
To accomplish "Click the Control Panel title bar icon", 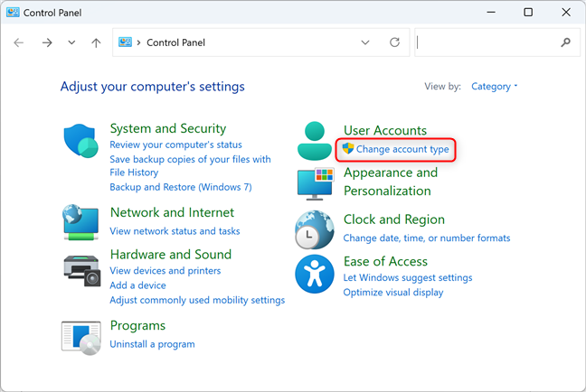I will click(13, 13).
